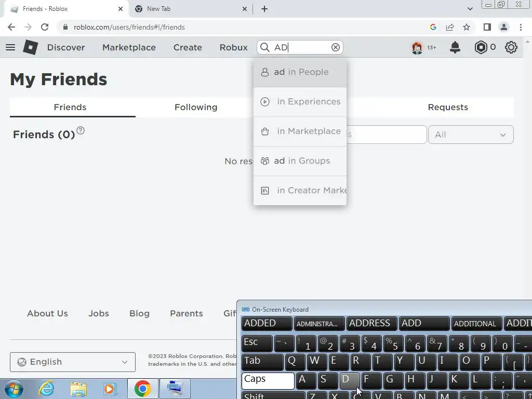Open the avatar profile icon

pos(417,47)
